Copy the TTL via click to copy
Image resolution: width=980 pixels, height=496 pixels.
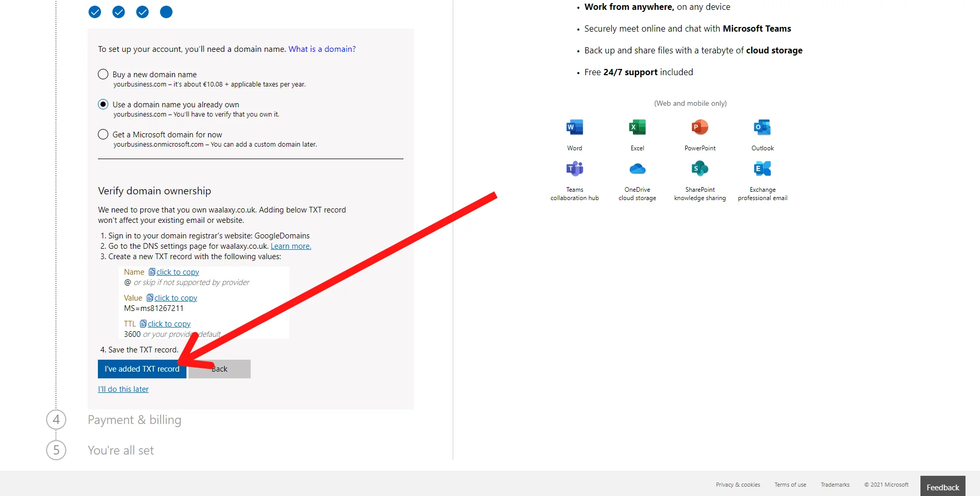click(169, 324)
